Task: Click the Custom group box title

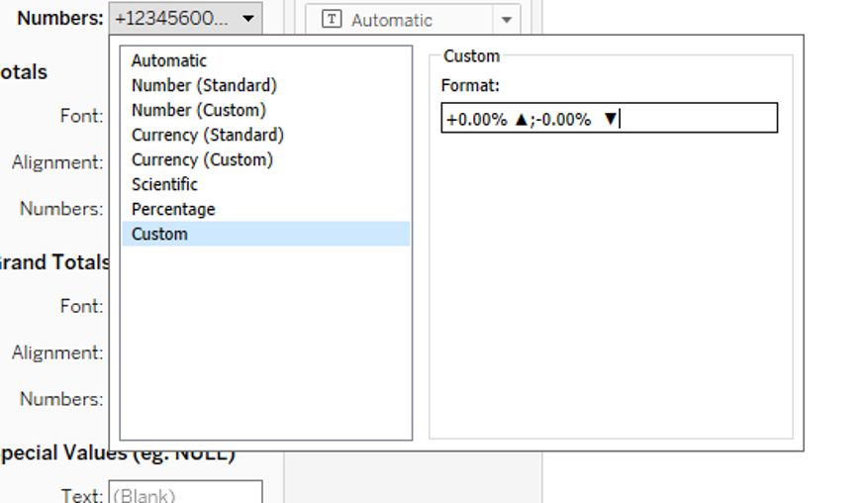Action: click(x=471, y=56)
